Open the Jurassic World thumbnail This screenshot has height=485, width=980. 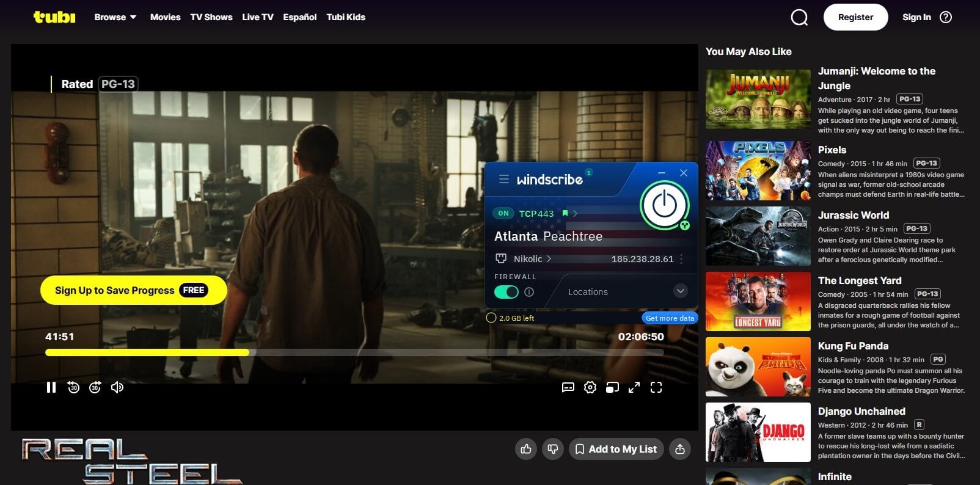[x=758, y=236]
